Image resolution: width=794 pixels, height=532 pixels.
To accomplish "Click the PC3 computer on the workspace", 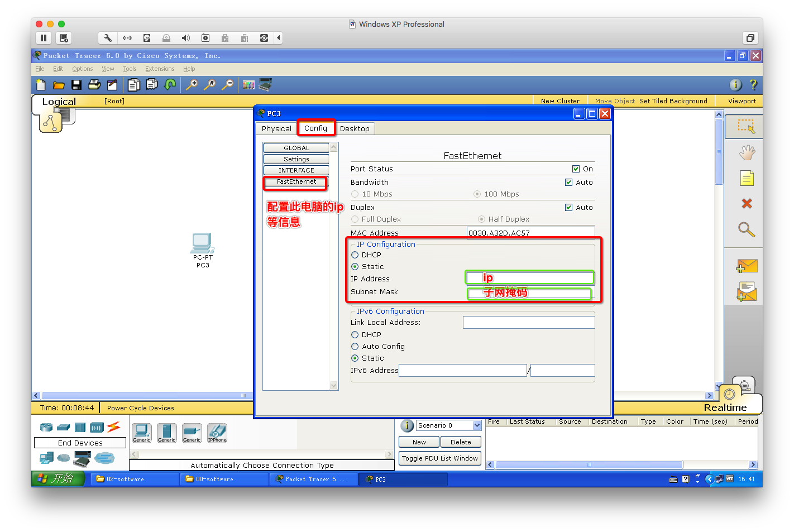I will [202, 245].
